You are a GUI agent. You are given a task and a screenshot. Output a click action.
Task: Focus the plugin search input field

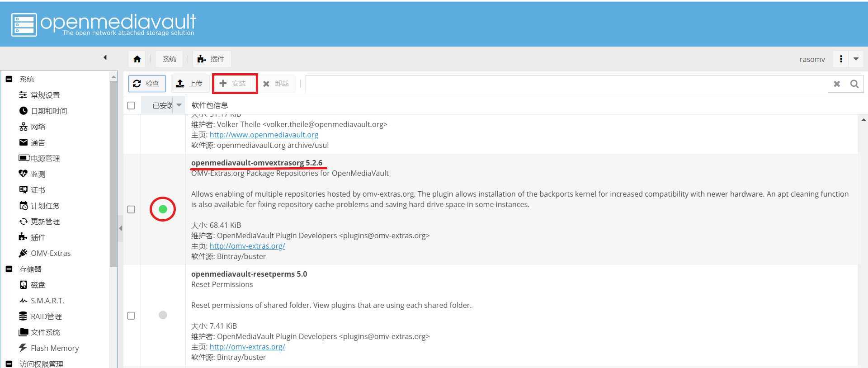567,84
